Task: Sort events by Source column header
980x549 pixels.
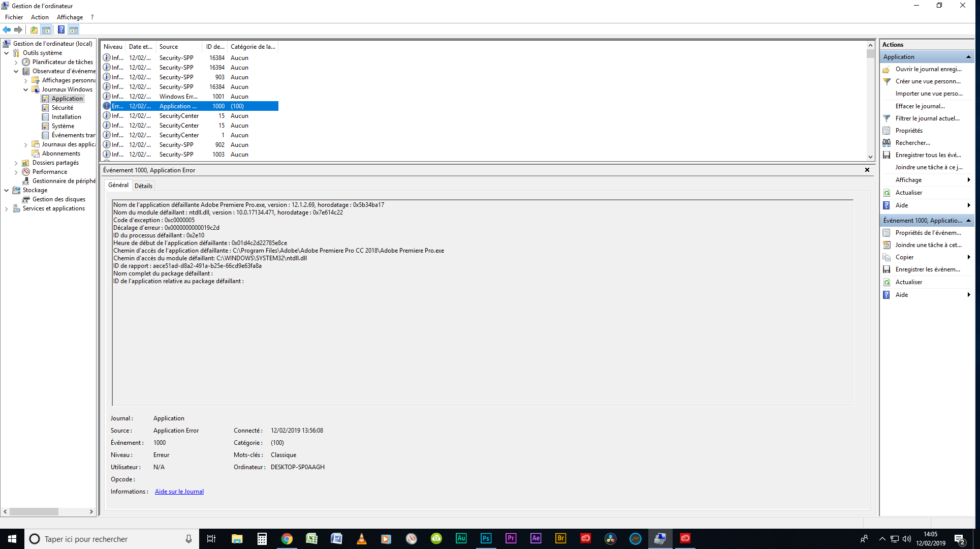Action: click(x=179, y=47)
